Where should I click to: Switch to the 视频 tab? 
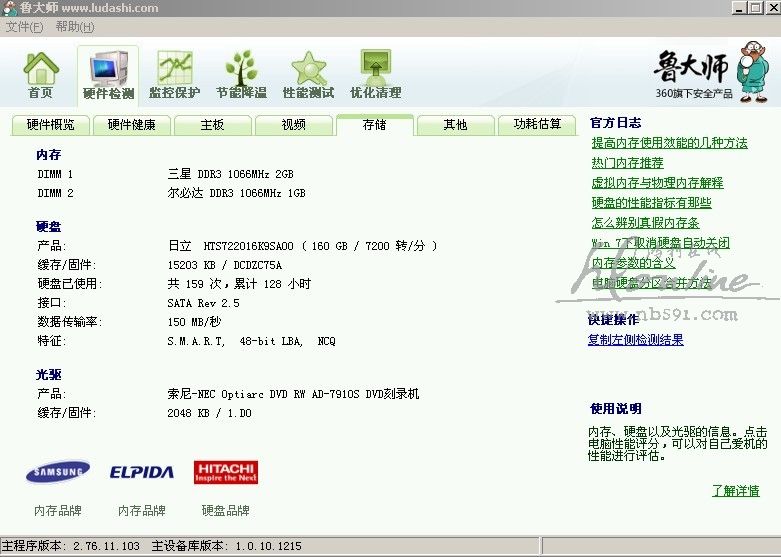294,125
